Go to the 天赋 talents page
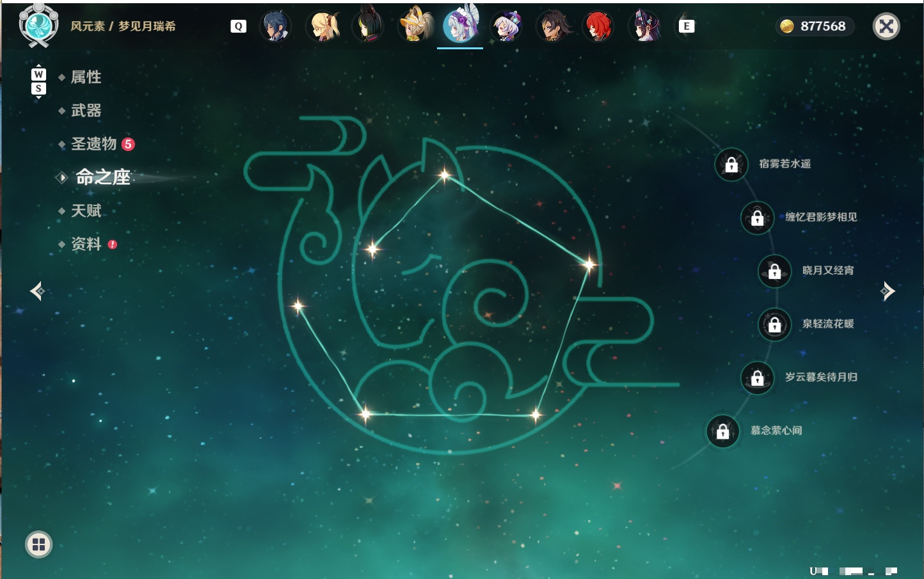924x579 pixels. click(86, 210)
